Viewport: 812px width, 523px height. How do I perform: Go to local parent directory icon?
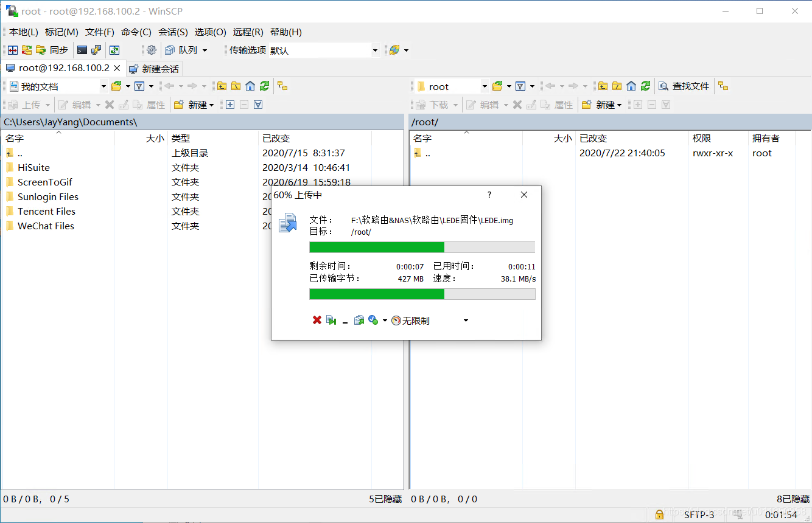coord(222,86)
